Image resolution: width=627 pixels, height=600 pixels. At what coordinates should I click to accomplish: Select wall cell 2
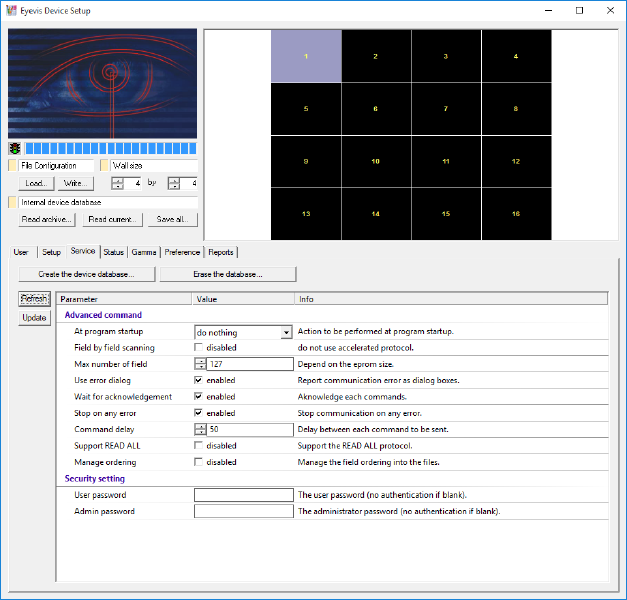pos(376,56)
